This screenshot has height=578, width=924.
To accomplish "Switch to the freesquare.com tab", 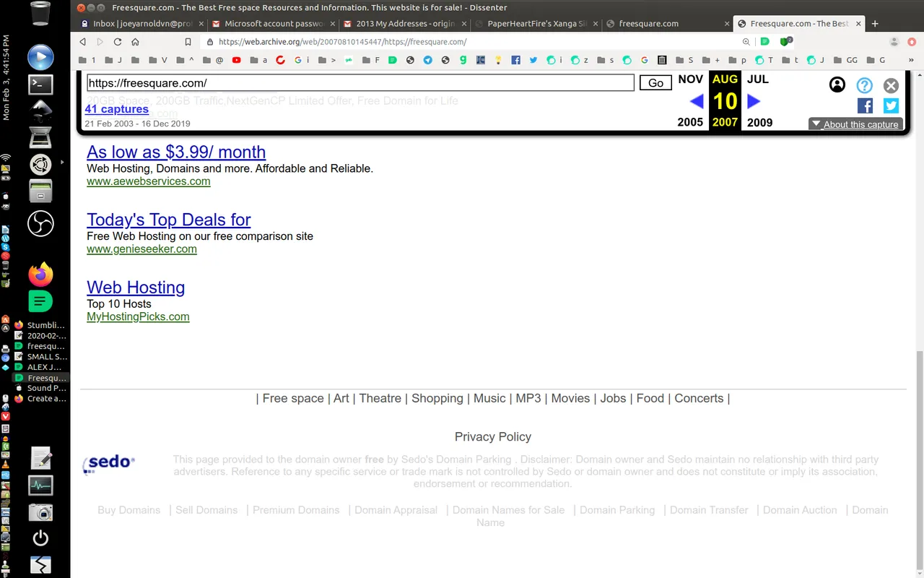I will point(668,23).
